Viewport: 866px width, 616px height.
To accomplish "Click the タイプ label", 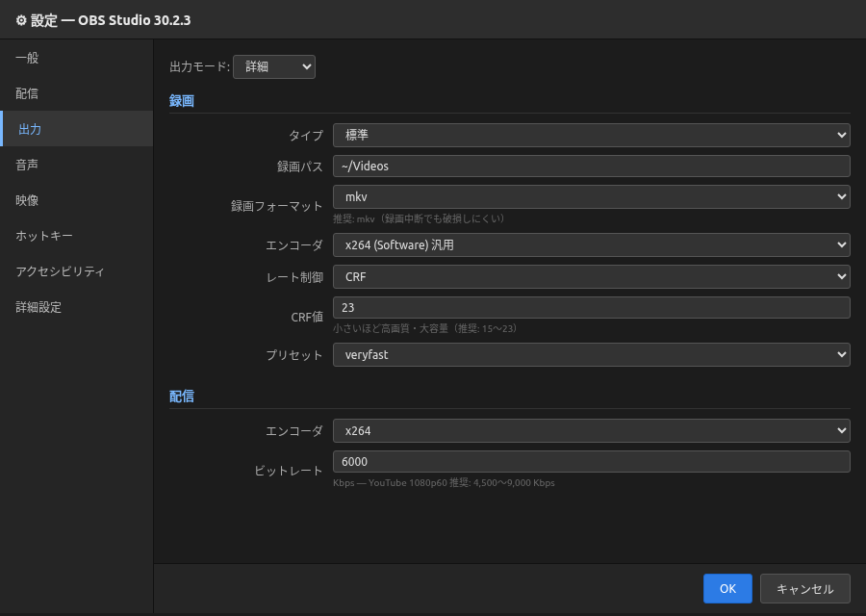I will point(305,136).
